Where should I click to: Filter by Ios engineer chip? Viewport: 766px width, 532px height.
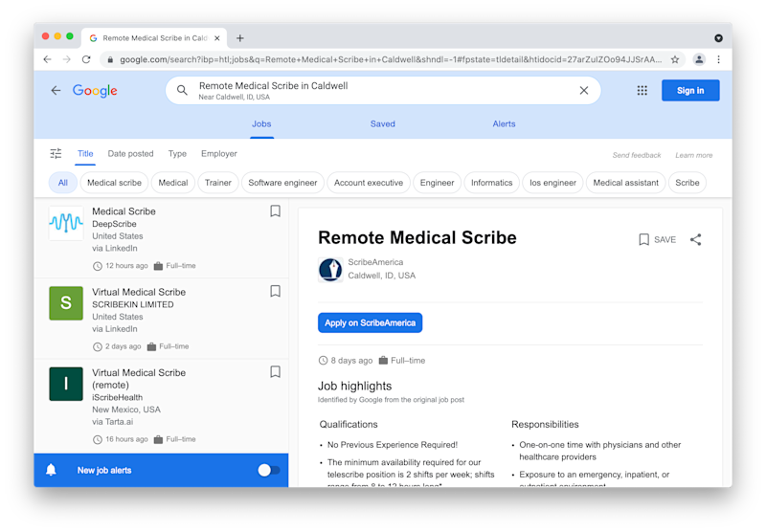[x=552, y=183]
